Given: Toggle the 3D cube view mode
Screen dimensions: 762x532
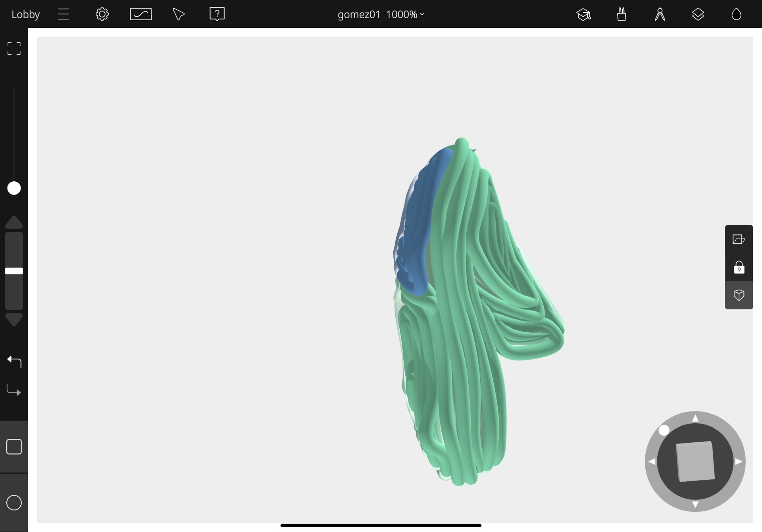Looking at the screenshot, I should coord(739,295).
